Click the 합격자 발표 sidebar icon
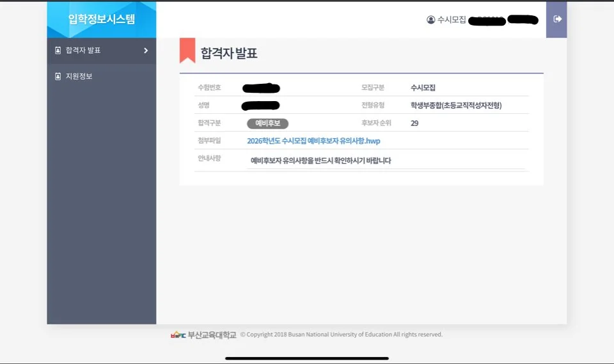The height and width of the screenshot is (364, 614). (58, 50)
